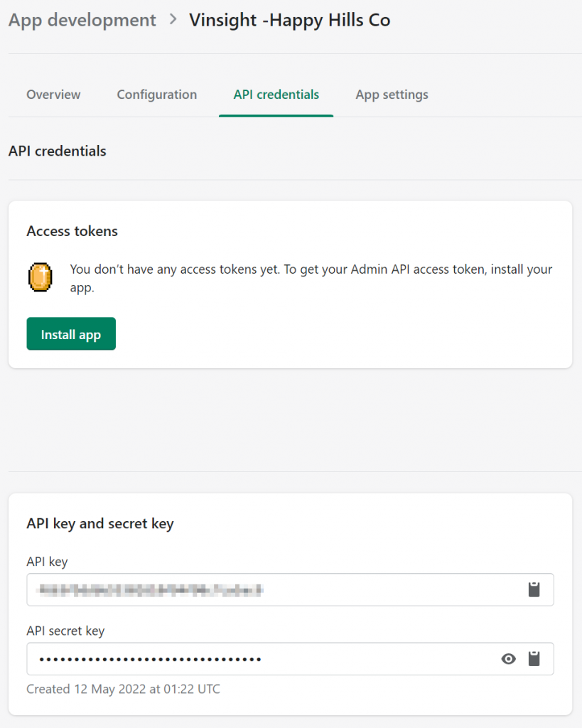Click the gem app avatar in Access tokens
The image size is (582, 728).
41,277
